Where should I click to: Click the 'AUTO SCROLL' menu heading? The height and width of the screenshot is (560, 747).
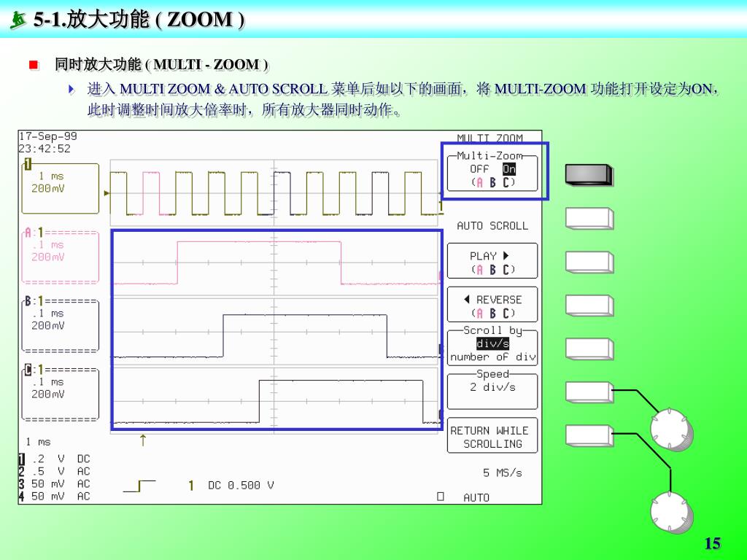(x=492, y=226)
